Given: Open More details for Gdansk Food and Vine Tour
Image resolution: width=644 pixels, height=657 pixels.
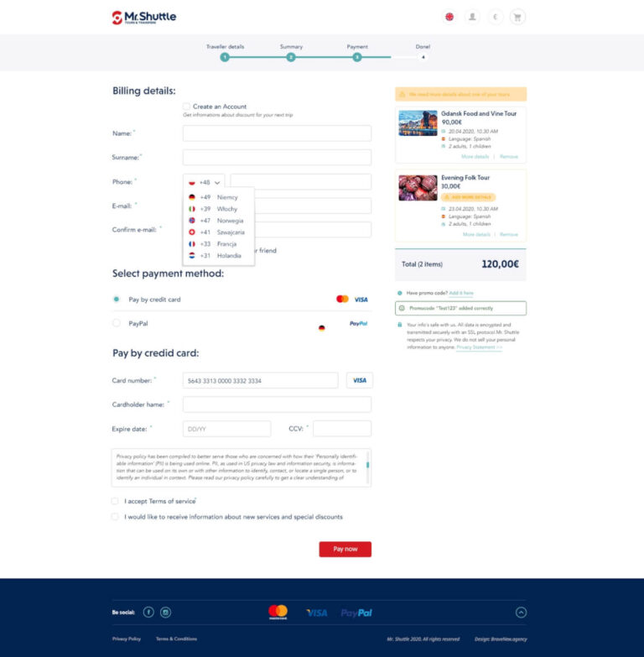Looking at the screenshot, I should [x=475, y=157].
